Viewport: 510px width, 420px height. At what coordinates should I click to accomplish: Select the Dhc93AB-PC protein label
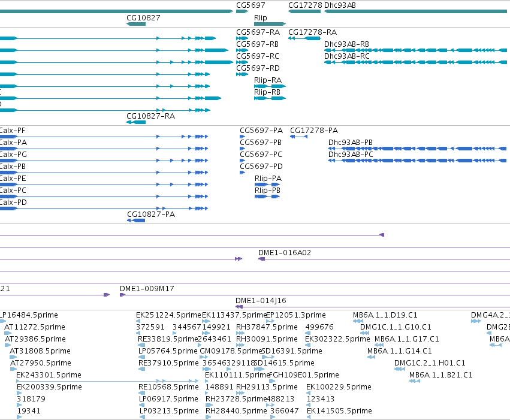click(351, 155)
